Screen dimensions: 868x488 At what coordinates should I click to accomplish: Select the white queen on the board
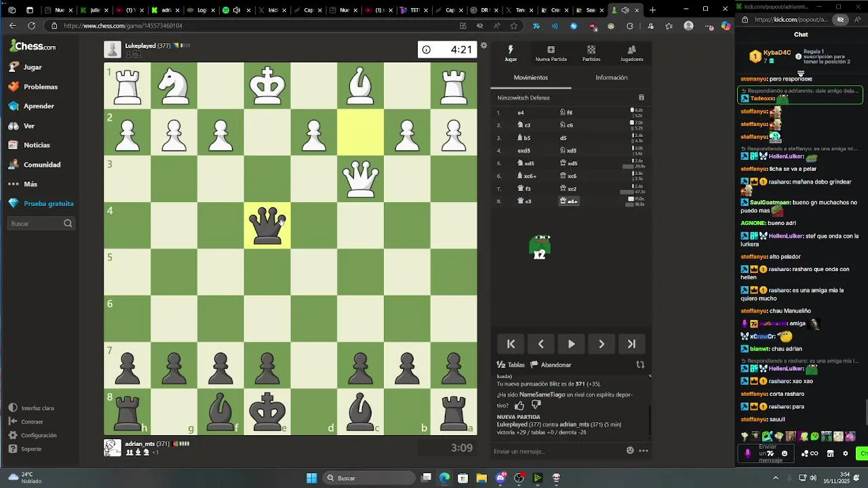pyautogui.click(x=360, y=179)
